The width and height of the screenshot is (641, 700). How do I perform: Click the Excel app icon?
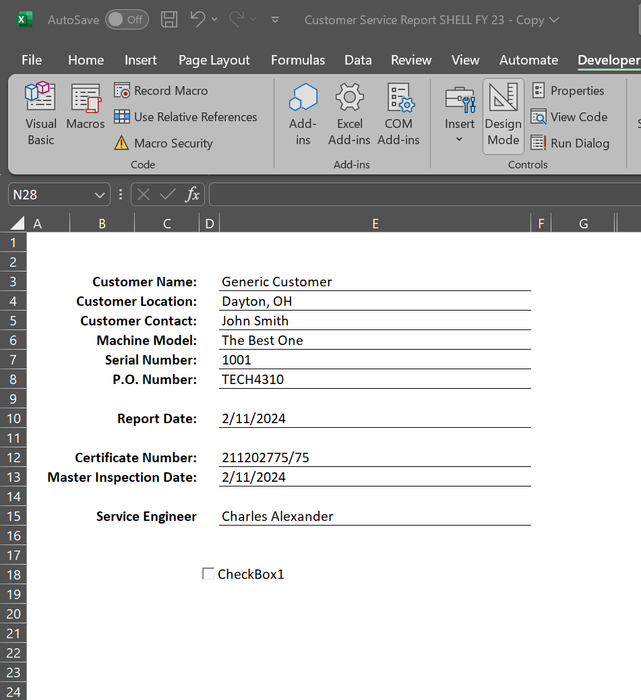tap(25, 20)
